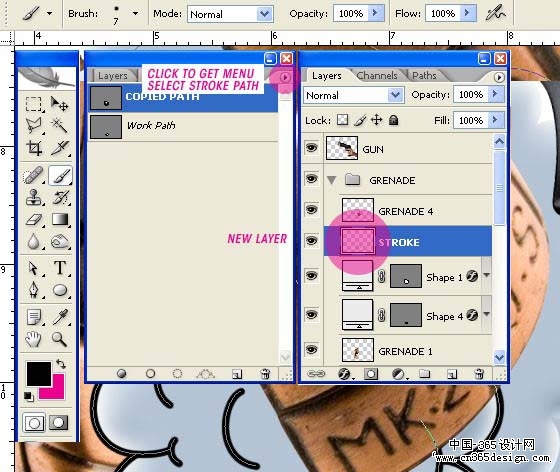Select the Type tool

coord(60,268)
